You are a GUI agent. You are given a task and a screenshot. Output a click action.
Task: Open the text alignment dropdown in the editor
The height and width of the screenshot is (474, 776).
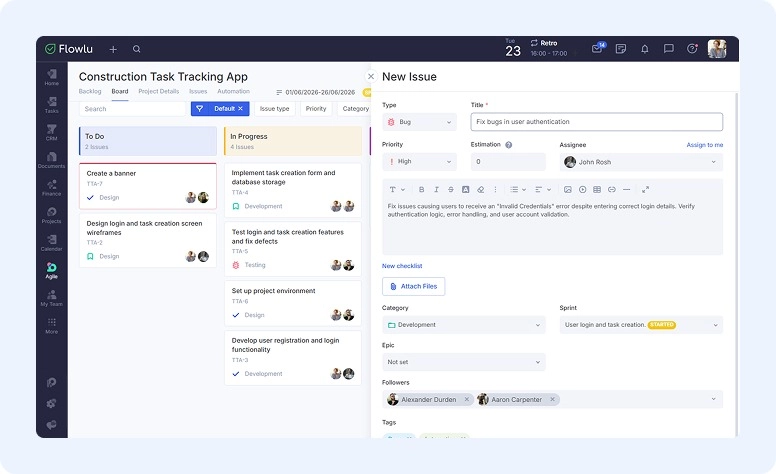pyautogui.click(x=543, y=190)
